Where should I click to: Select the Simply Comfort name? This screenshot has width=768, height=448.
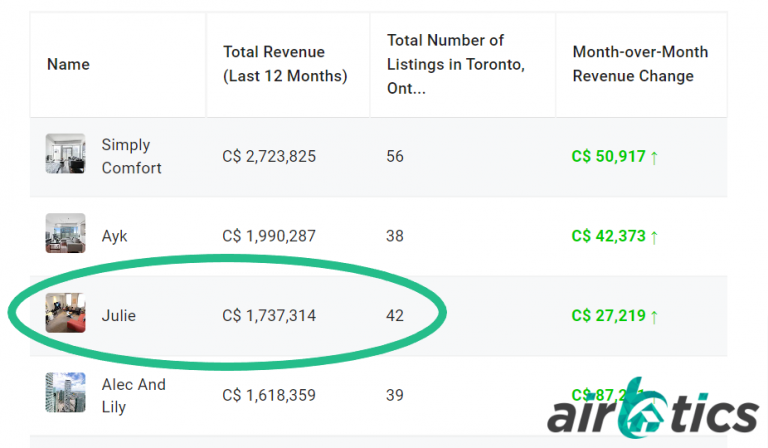pos(131,156)
